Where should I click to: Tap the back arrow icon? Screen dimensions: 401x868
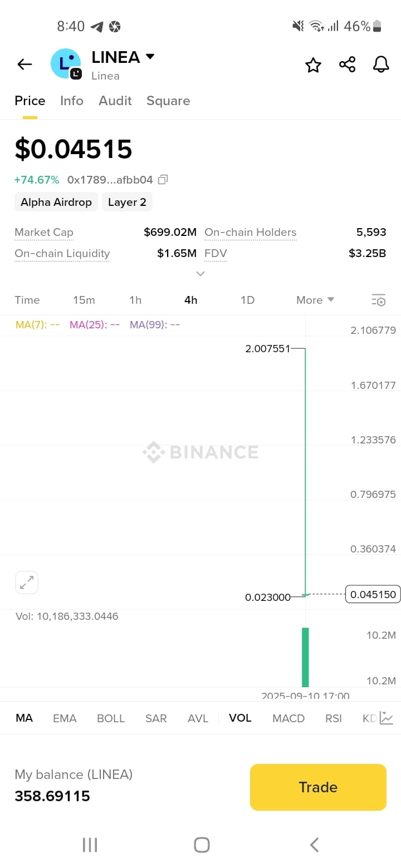pos(25,65)
